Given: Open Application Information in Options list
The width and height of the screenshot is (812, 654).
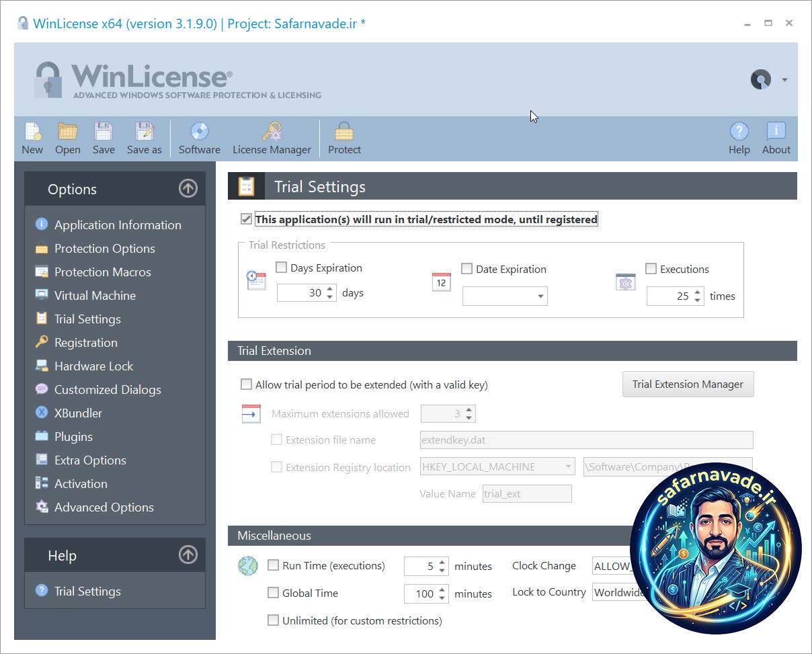Looking at the screenshot, I should point(118,224).
